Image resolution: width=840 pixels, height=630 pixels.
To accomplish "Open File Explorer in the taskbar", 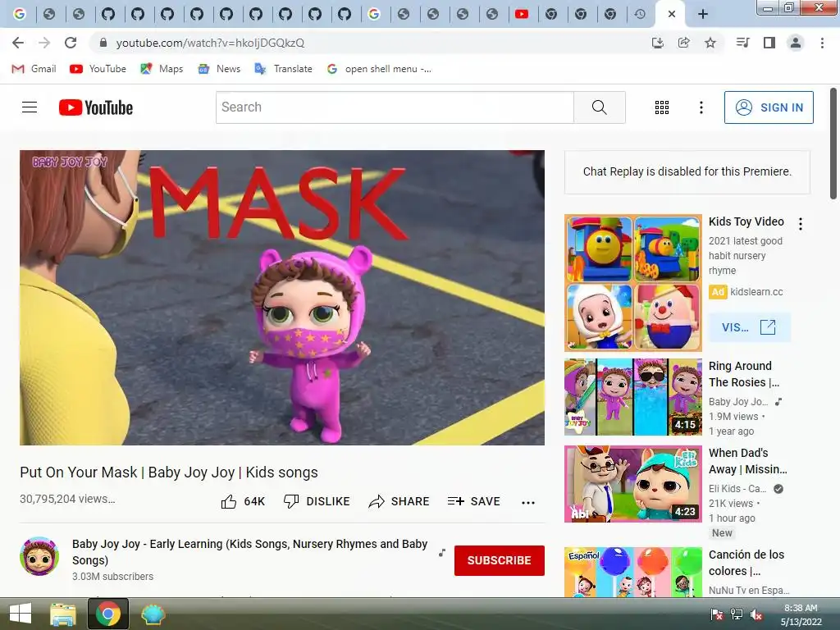I will click(62, 614).
